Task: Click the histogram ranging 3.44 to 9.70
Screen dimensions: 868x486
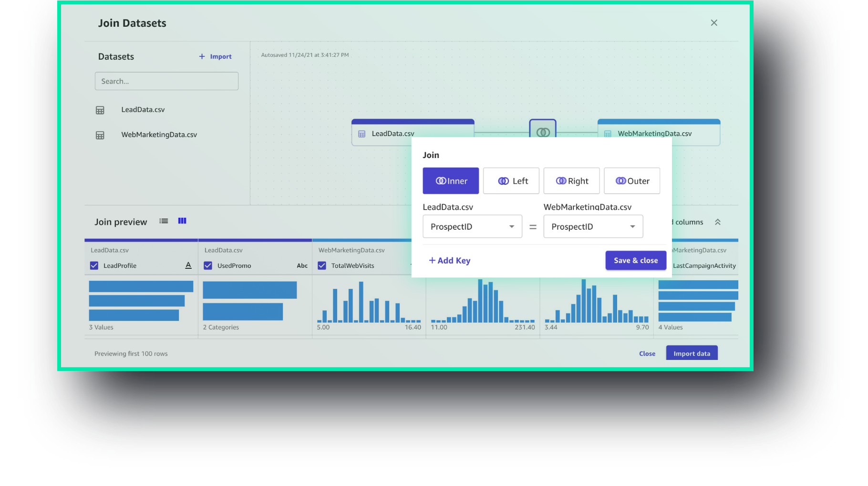Action: click(x=597, y=301)
